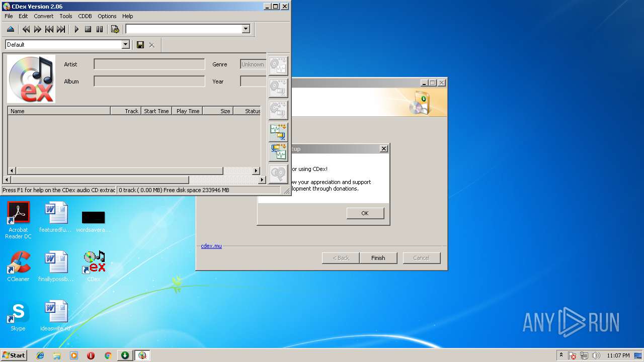Open the CDDB menu
This screenshot has width=644, height=362.
[x=85, y=16]
